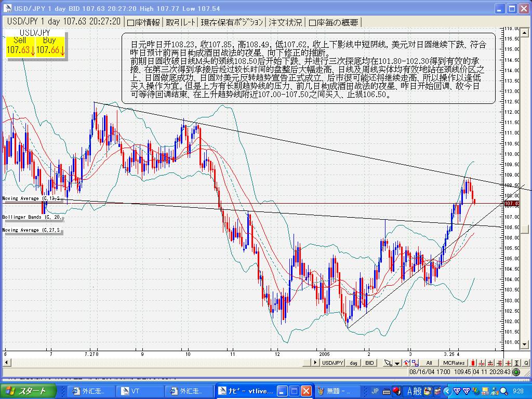Switch to the 取引レート tab
The width and height of the screenshot is (532, 399).
click(x=180, y=21)
